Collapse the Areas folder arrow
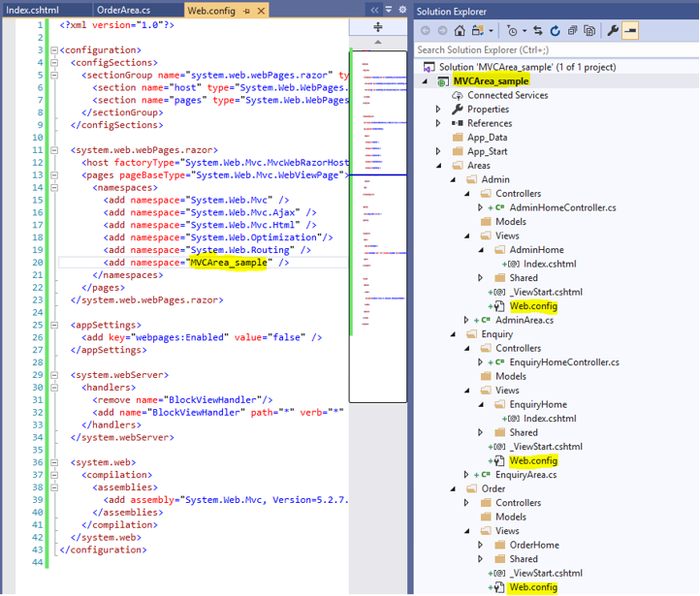700x596 pixels. (x=439, y=166)
